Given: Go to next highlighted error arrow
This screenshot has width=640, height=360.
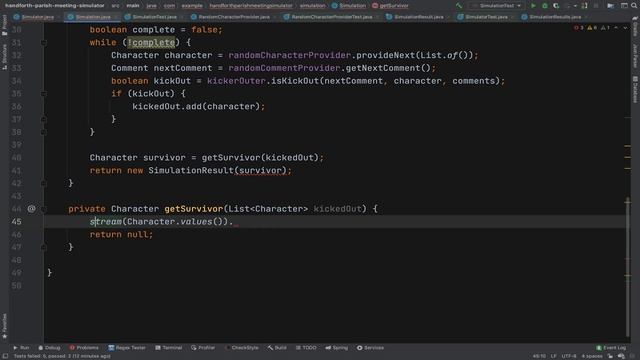Looking at the screenshot, I should click(x=625, y=28).
